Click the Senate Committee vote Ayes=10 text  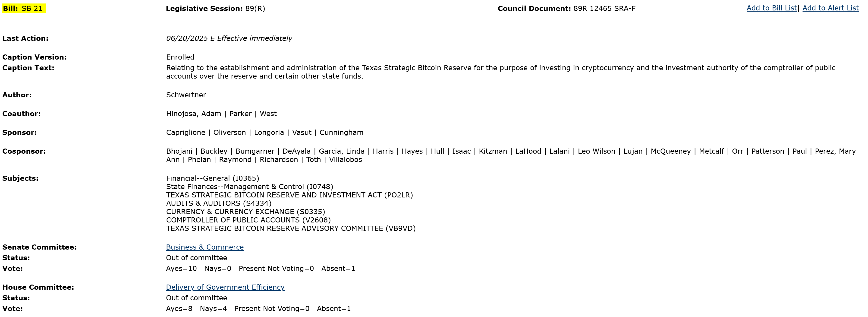181,269
